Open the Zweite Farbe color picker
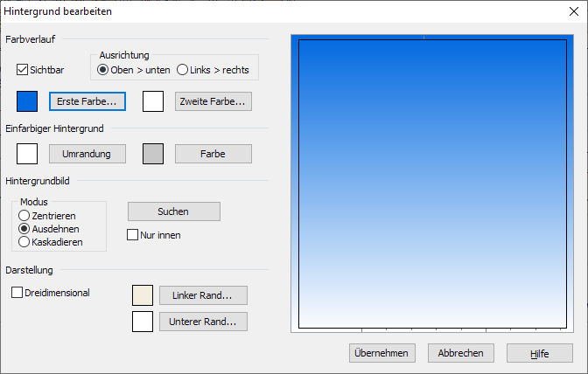 (x=213, y=101)
